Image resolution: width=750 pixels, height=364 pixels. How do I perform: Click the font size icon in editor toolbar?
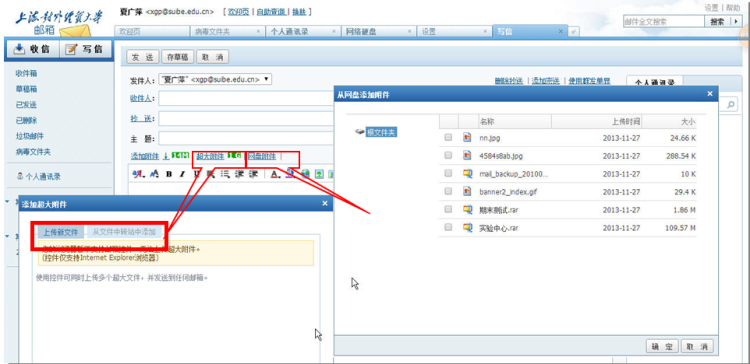tap(154, 174)
